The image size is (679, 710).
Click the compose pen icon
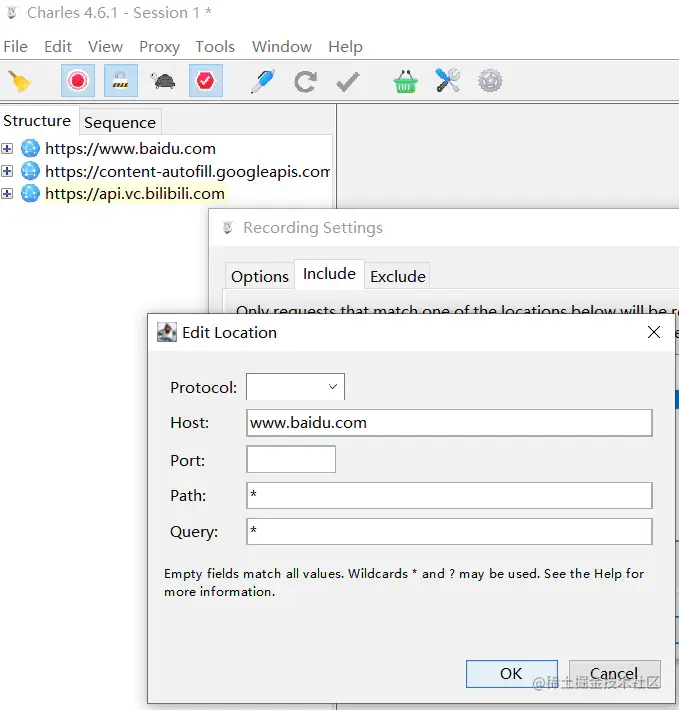(x=263, y=82)
